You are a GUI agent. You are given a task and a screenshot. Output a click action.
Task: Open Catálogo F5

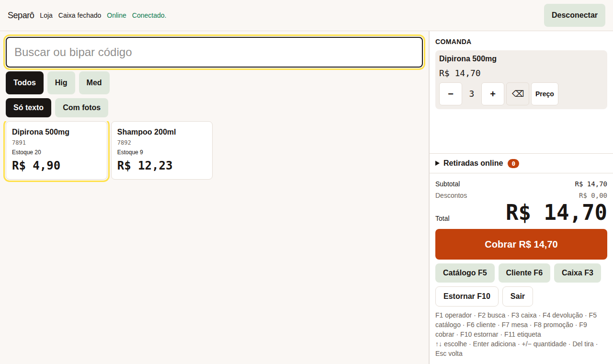point(465,273)
